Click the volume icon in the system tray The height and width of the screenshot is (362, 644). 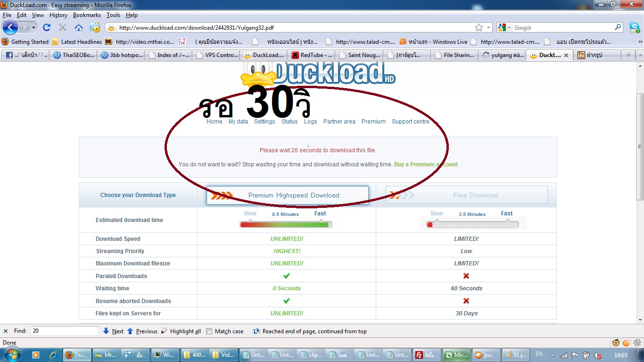pyautogui.click(x=598, y=355)
